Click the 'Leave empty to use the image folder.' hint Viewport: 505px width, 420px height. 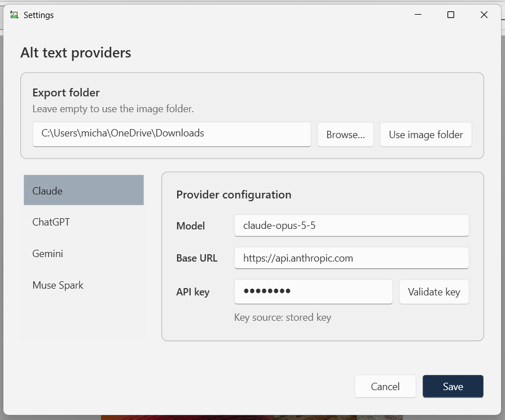(x=113, y=109)
